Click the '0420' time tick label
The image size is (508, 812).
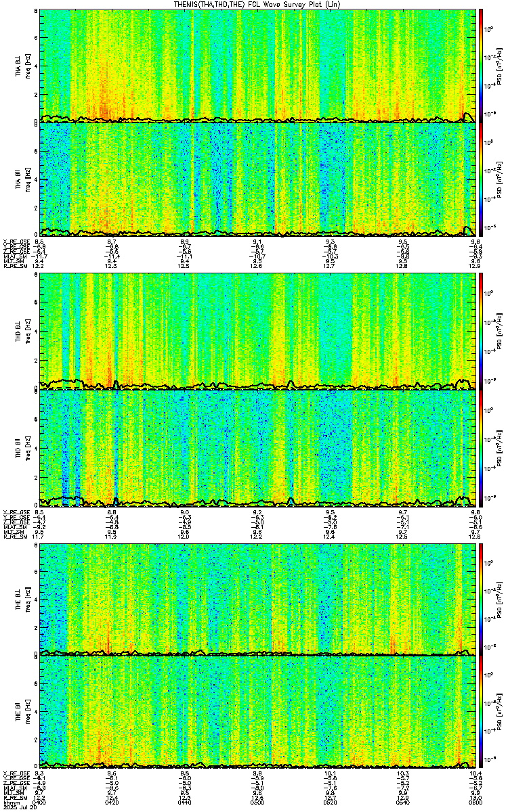112,801
